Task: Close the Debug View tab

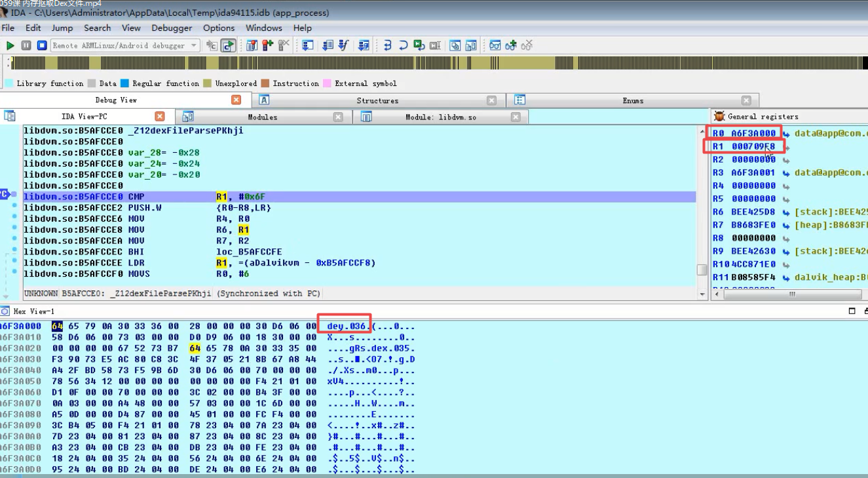Action: 236,100
